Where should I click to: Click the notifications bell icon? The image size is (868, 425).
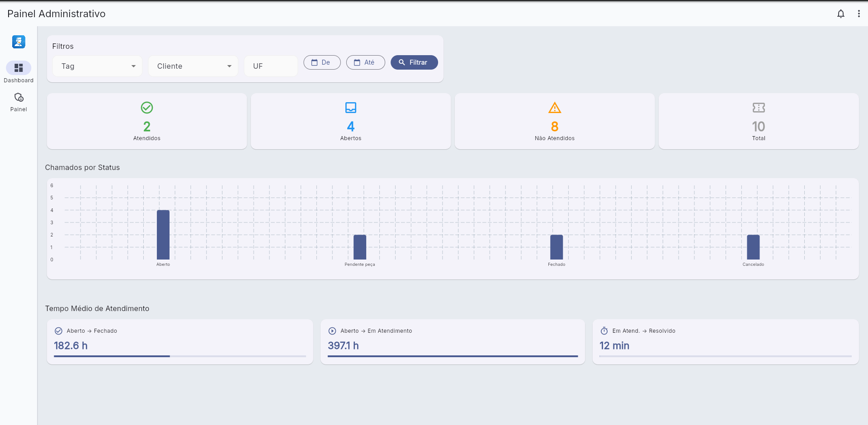point(840,14)
